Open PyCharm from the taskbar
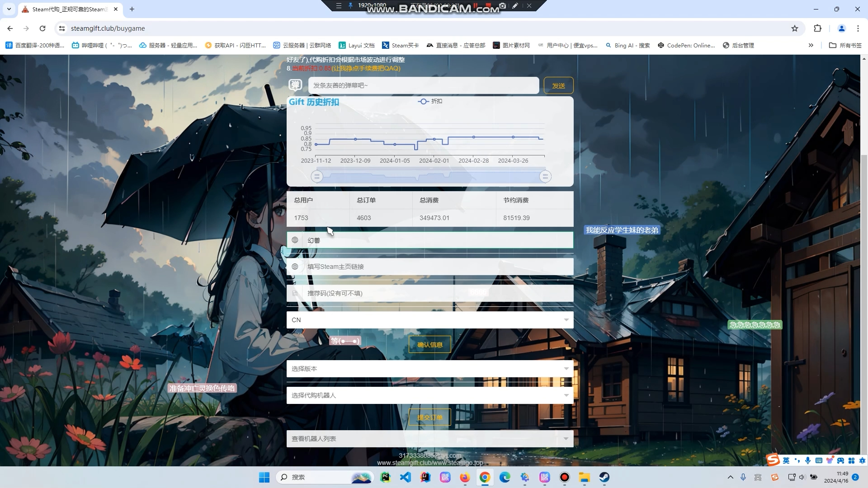Image resolution: width=868 pixels, height=488 pixels. point(386,477)
